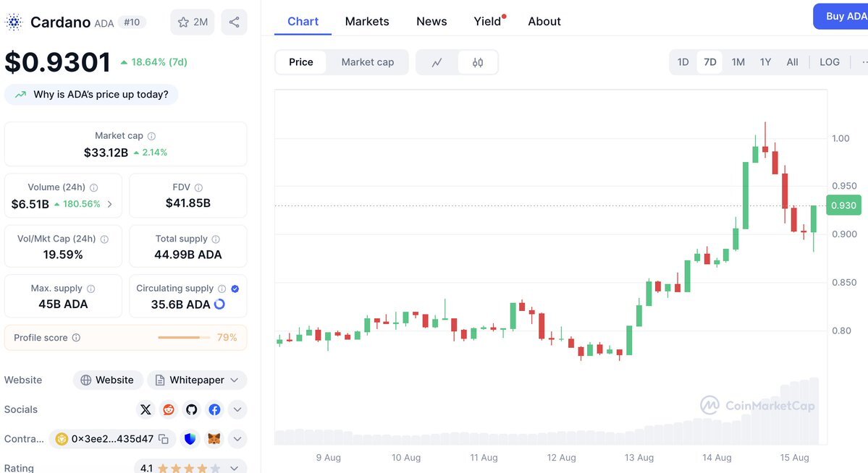Open the Markets tab
The width and height of the screenshot is (868, 473).
point(367,22)
